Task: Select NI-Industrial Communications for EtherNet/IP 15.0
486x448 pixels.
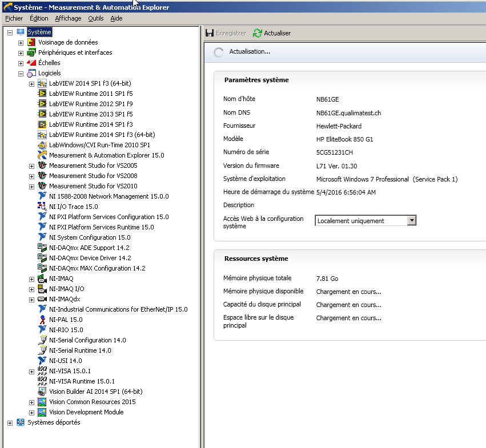Action: pyautogui.click(x=118, y=309)
